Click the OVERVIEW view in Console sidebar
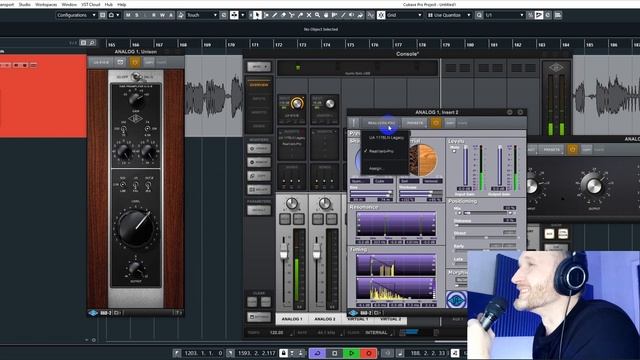Viewport: 640px width, 360px height. coord(259,85)
